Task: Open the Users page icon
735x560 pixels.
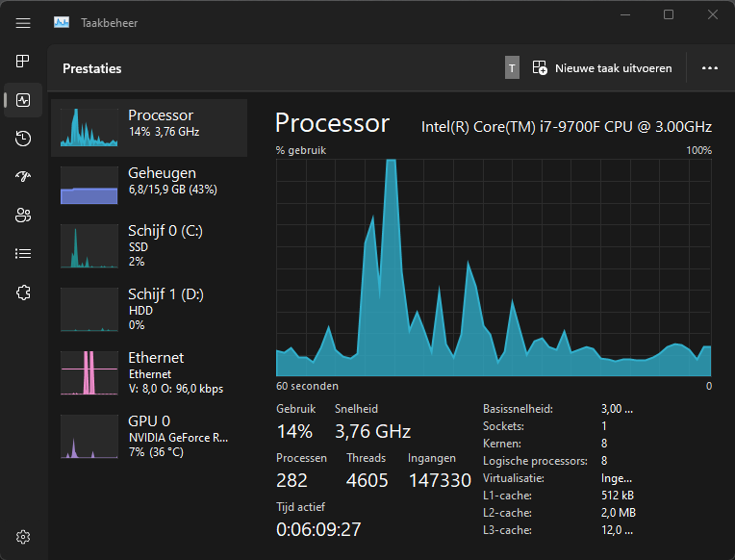Action: (23, 216)
